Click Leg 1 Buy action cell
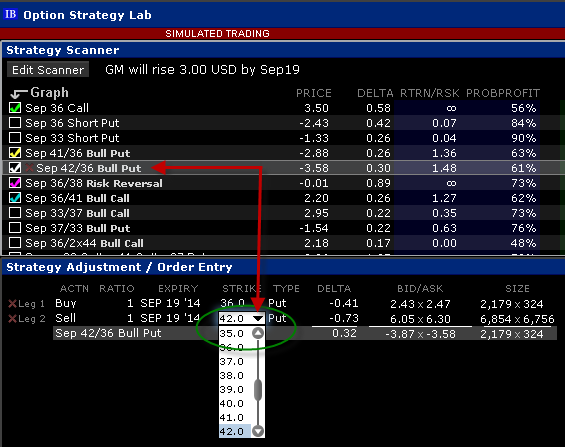 point(66,303)
